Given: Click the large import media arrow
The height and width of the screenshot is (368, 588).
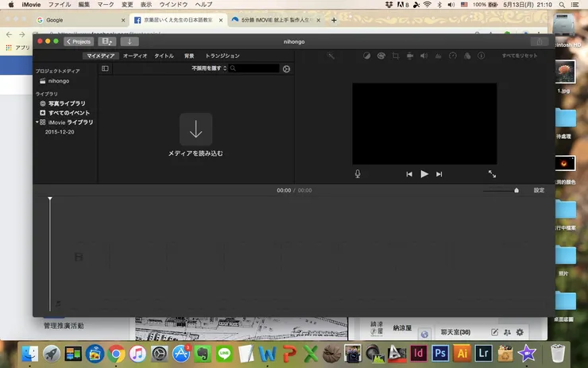Looking at the screenshot, I should (195, 130).
